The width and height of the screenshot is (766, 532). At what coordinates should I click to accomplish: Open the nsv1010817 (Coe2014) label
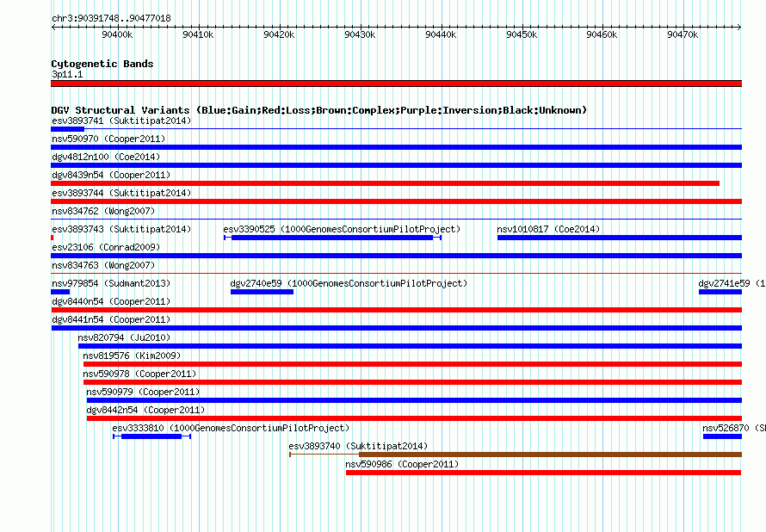pos(548,229)
